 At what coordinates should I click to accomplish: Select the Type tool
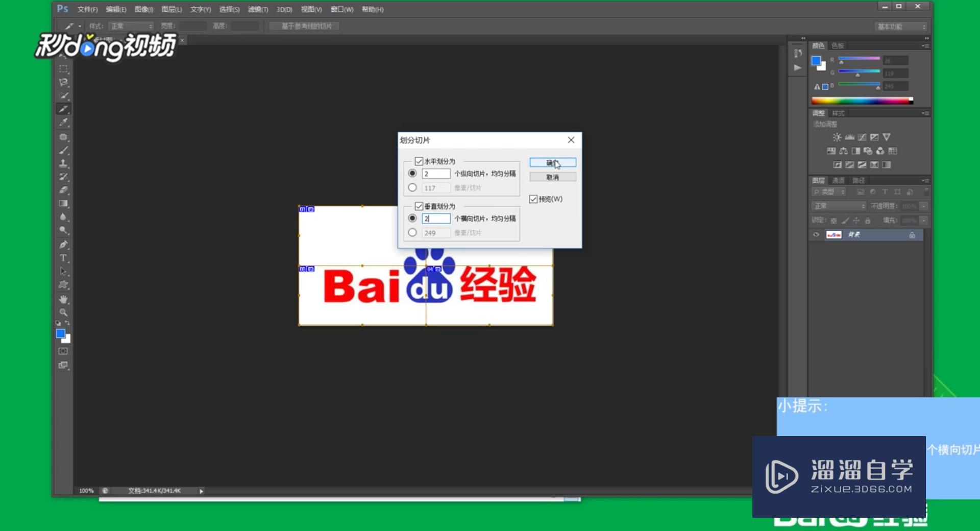pos(63,258)
